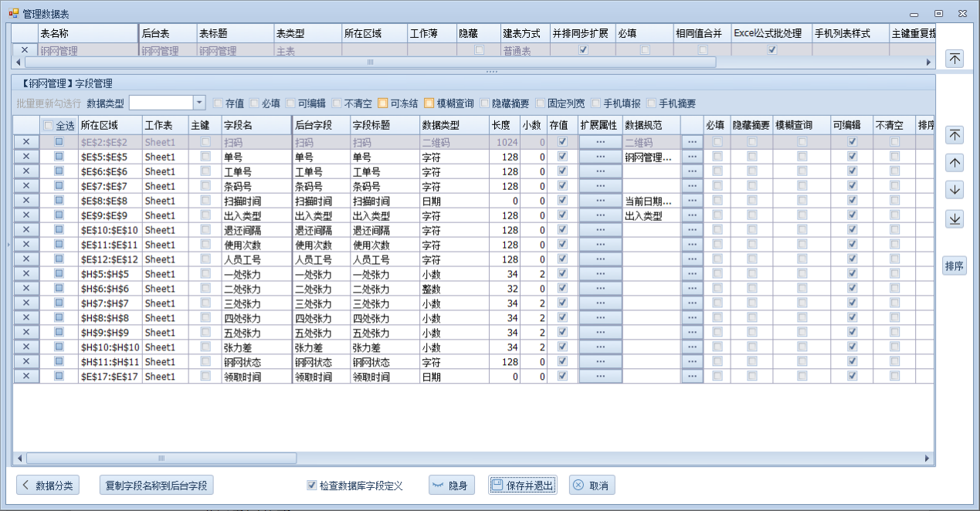Toggle the 检查数据库字段定义 checkbox
Screen dimensions: 980x511
tap(312, 486)
